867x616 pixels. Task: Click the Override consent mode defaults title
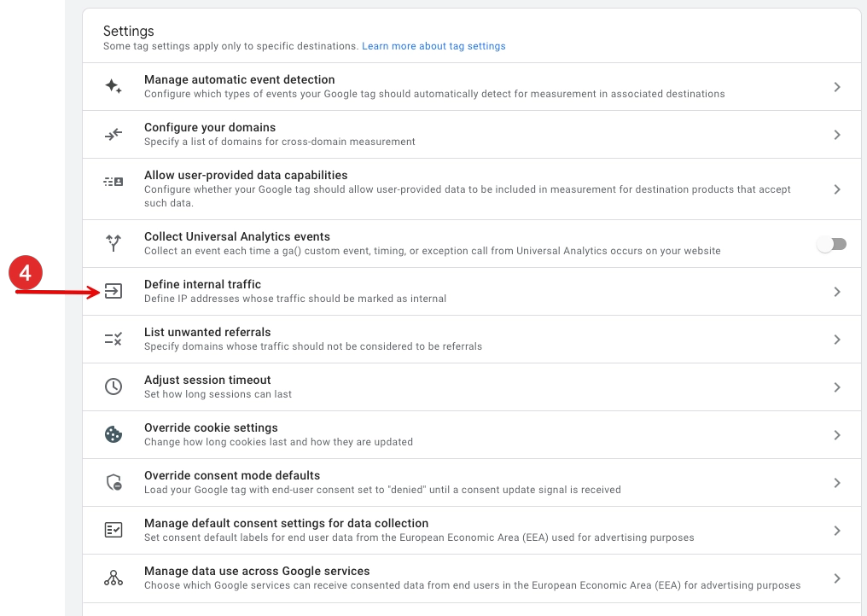[x=232, y=475]
